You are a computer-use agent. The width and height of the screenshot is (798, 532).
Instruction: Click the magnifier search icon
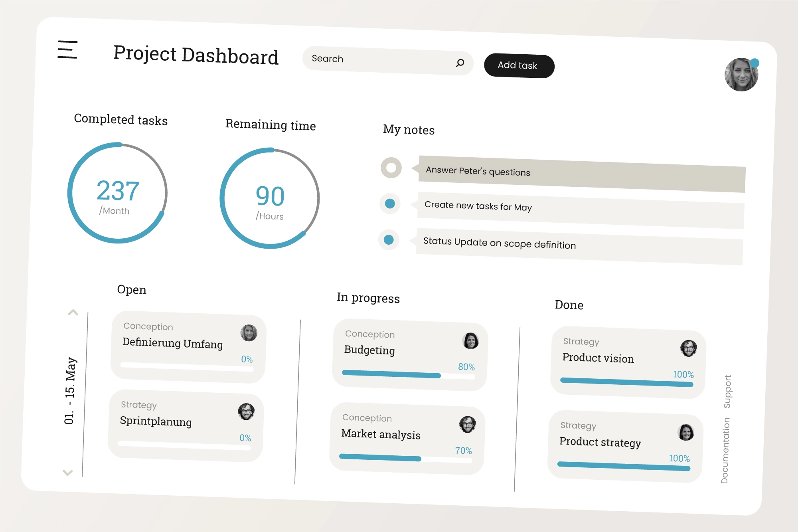(x=460, y=63)
